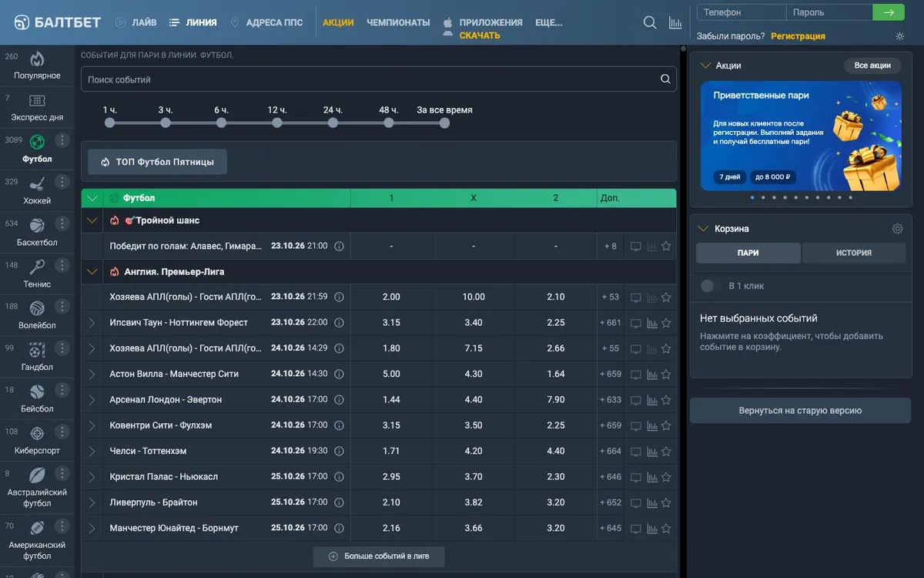Favorite the Манчестер Юнайтед - Борнмут match
This screenshot has height=578, width=924.
(x=666, y=529)
